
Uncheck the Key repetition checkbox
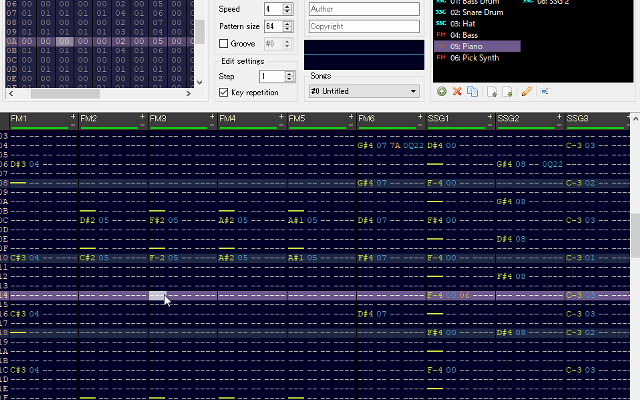click(x=223, y=93)
